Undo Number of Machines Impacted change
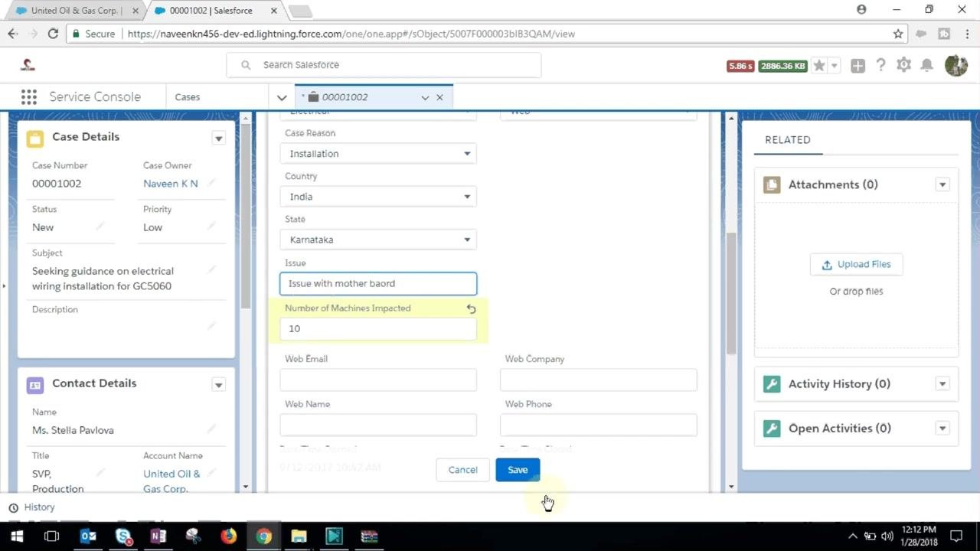 click(x=471, y=308)
